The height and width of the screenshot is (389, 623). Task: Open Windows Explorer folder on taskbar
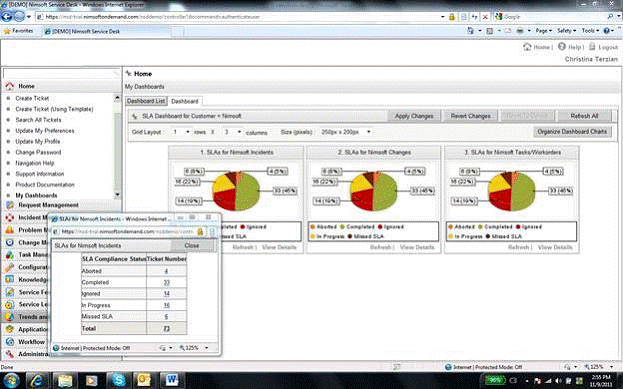tap(65, 380)
